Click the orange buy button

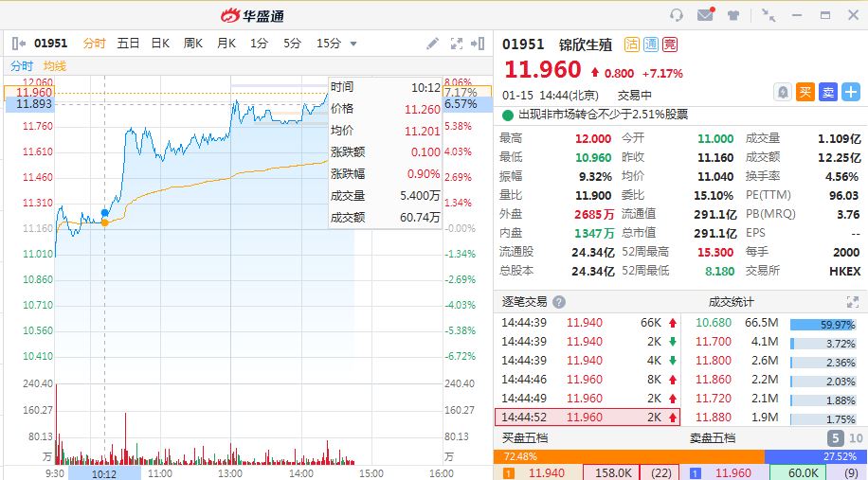[x=805, y=92]
